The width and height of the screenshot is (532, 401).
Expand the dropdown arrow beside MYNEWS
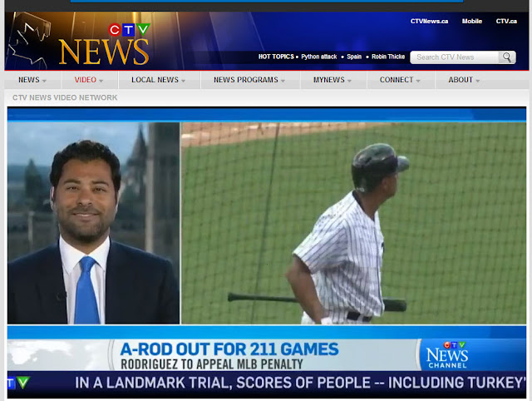(x=349, y=81)
